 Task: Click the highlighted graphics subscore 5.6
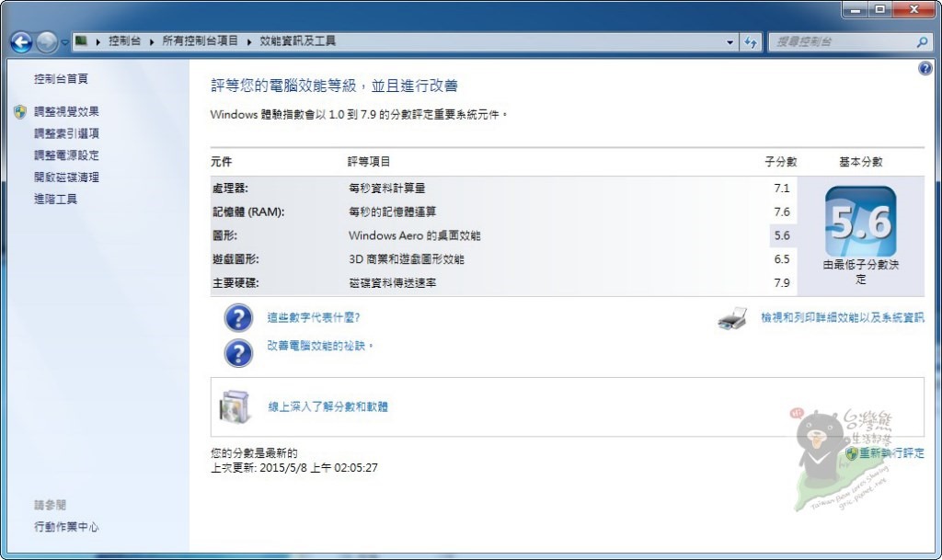coord(782,235)
